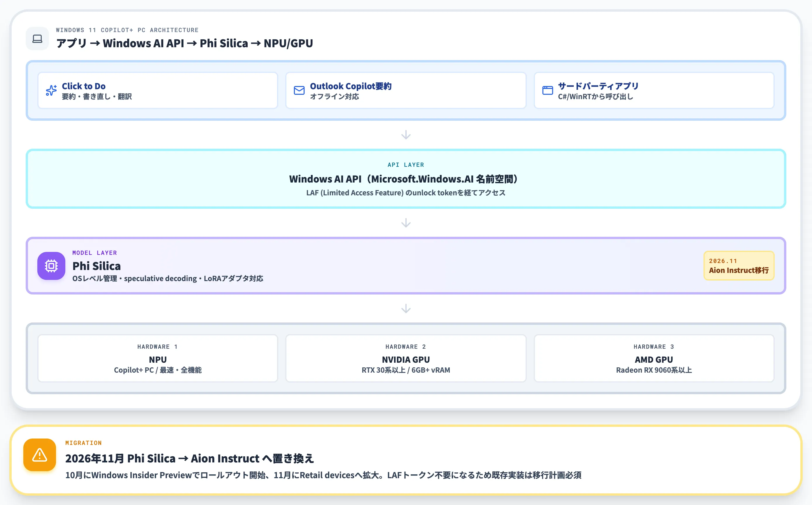Click the purple chip icon for Phi Silica
The width and height of the screenshot is (812, 505).
(51, 266)
